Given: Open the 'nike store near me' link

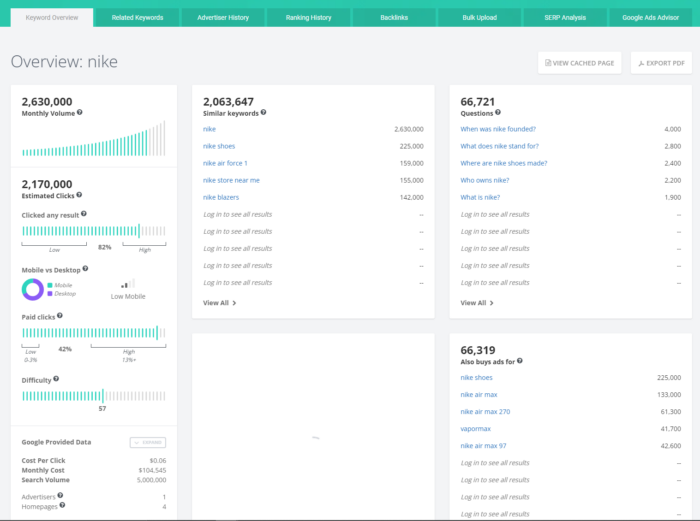Looking at the screenshot, I should point(231,180).
